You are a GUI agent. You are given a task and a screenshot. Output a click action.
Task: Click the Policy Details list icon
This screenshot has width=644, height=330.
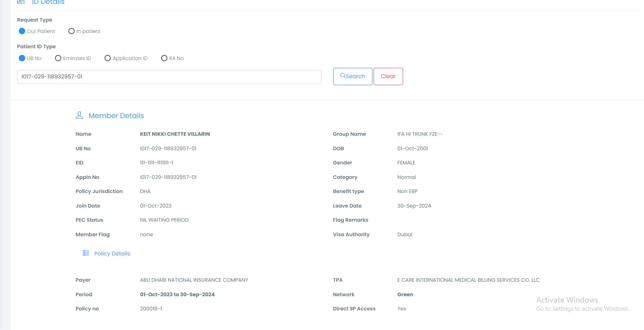tap(86, 253)
